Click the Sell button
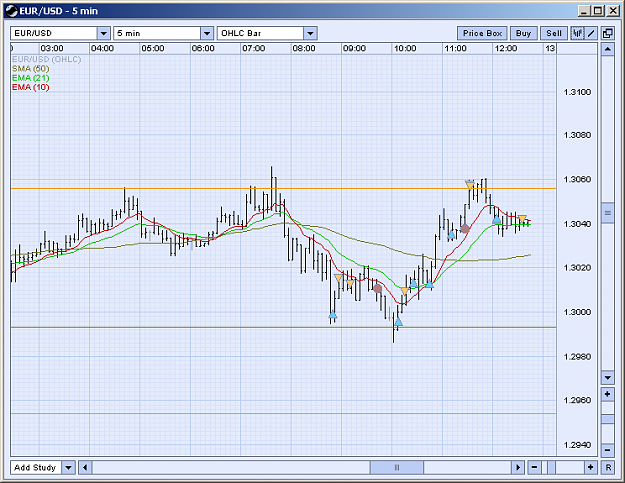 point(554,33)
